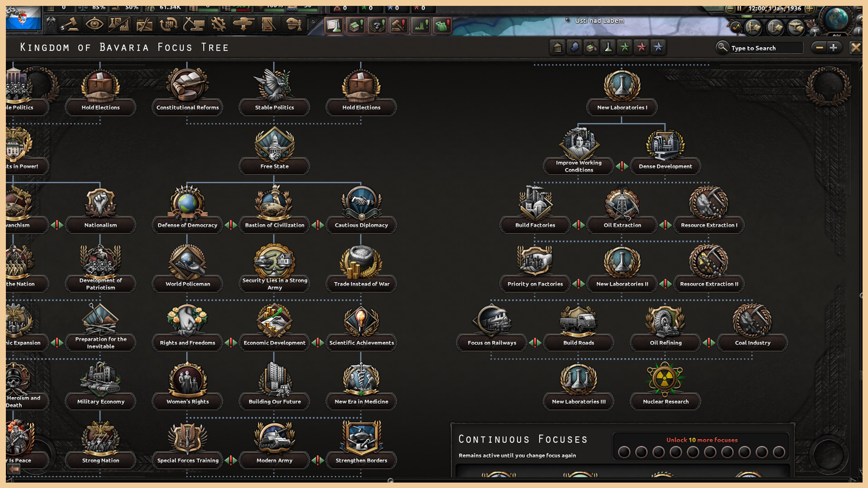Screen dimensions: 868x488
Task: Open the Construction crane icon
Action: coord(193,24)
